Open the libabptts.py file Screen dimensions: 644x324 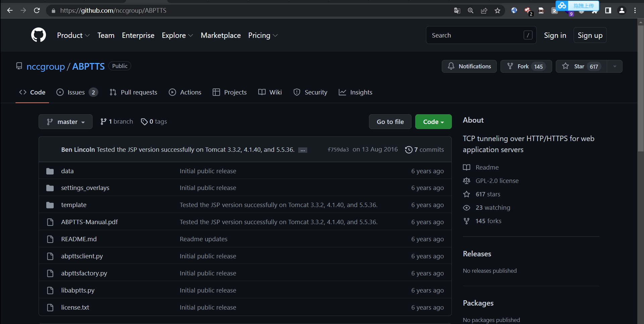pos(78,290)
